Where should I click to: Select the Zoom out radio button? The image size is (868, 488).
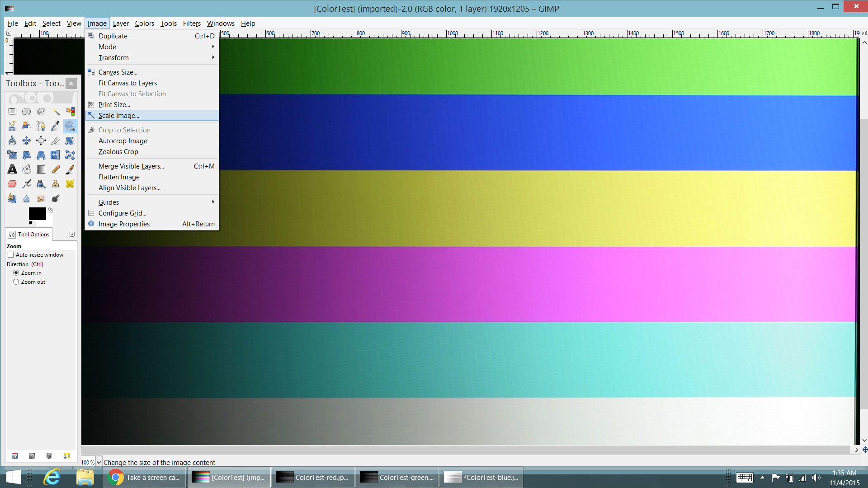(16, 282)
